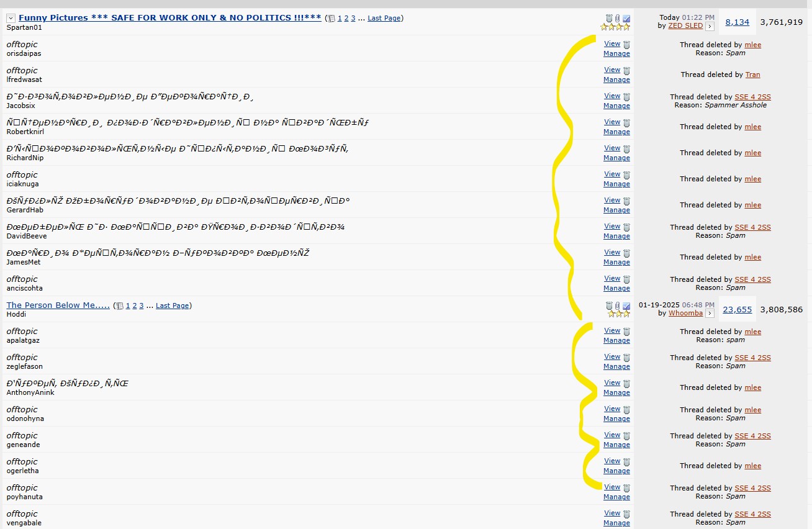Click go-to-last-post arrow next to Whoomba
This screenshot has width=812, height=529.
[710, 313]
